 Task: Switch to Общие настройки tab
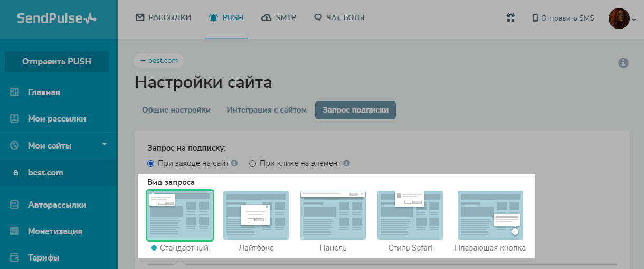coord(176,110)
